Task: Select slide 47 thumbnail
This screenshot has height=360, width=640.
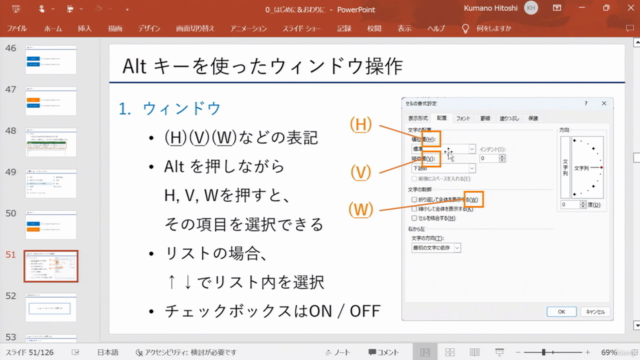Action: pyautogui.click(x=51, y=101)
